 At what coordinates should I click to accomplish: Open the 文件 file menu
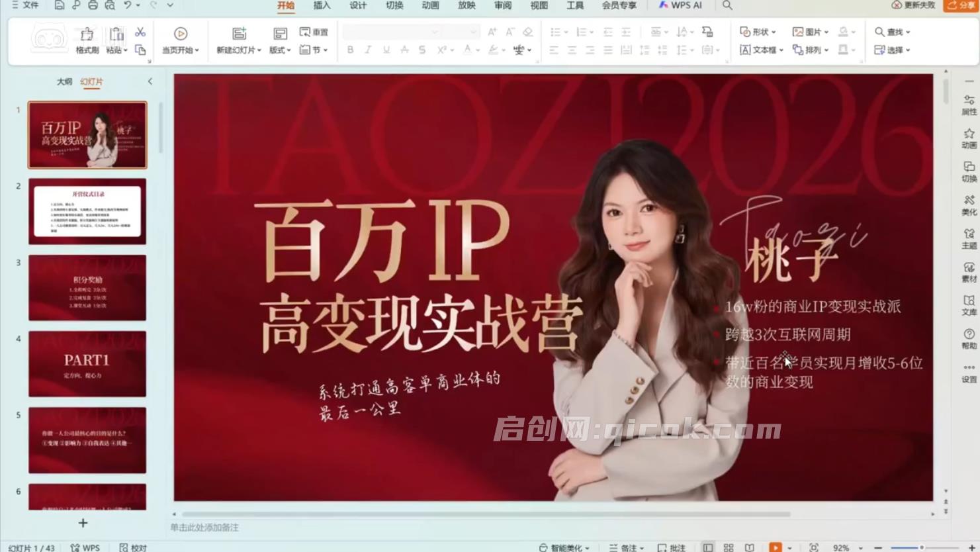[26, 5]
